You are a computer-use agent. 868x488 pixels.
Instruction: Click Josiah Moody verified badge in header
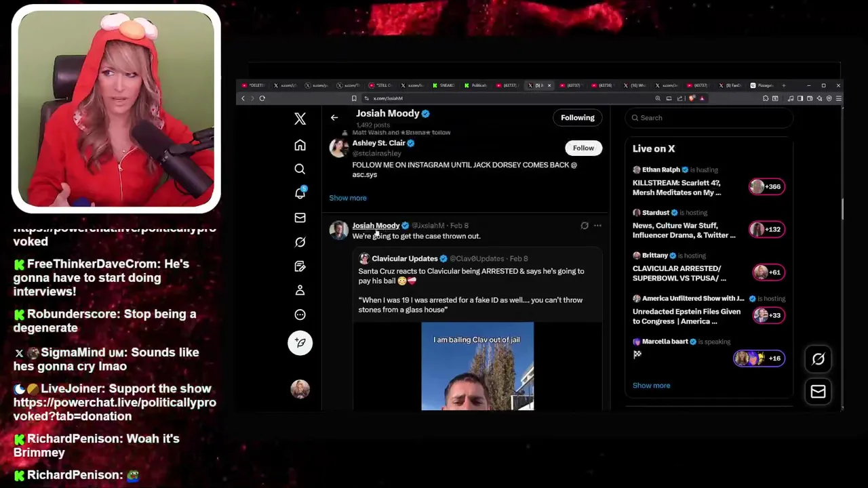[x=425, y=114]
